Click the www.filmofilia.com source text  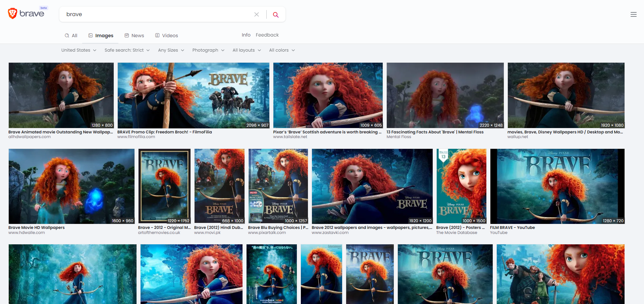coord(136,137)
